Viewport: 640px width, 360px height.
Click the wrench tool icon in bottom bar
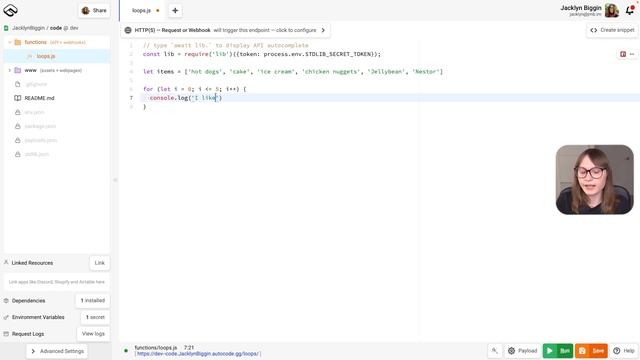click(495, 351)
